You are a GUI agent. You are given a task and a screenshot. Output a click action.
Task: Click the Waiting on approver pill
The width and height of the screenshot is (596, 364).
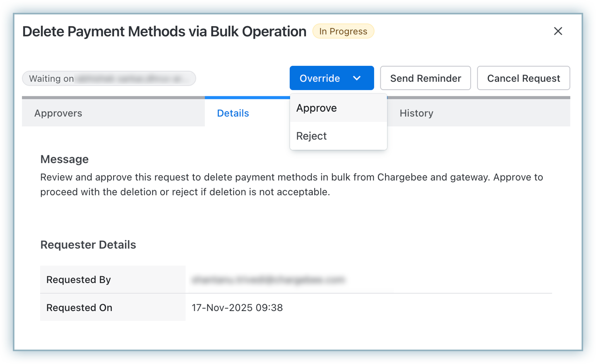click(109, 79)
